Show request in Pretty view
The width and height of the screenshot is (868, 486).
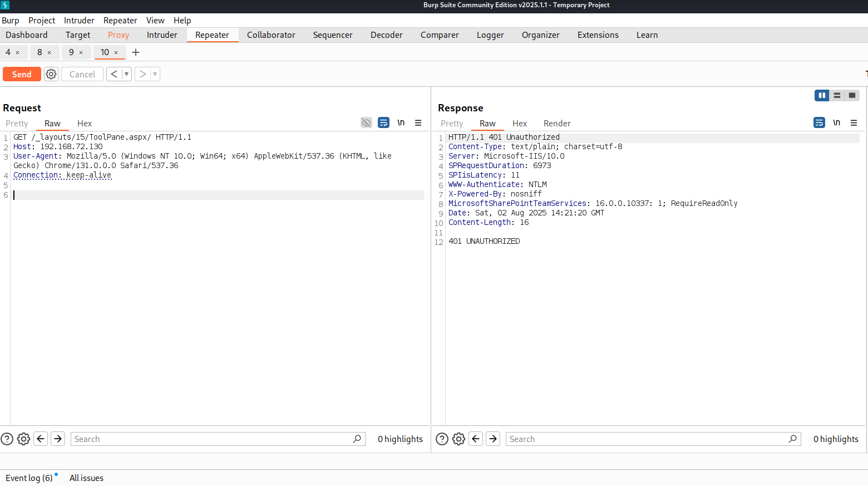[x=17, y=123]
